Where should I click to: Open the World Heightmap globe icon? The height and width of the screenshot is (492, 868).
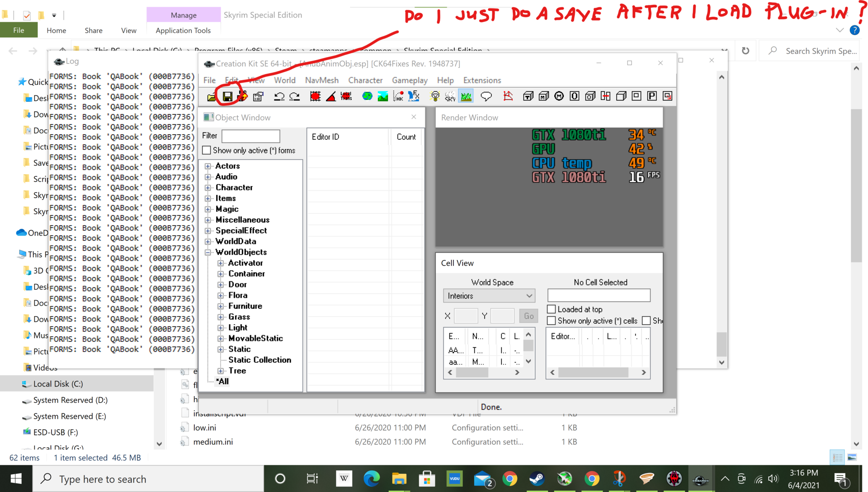click(367, 96)
